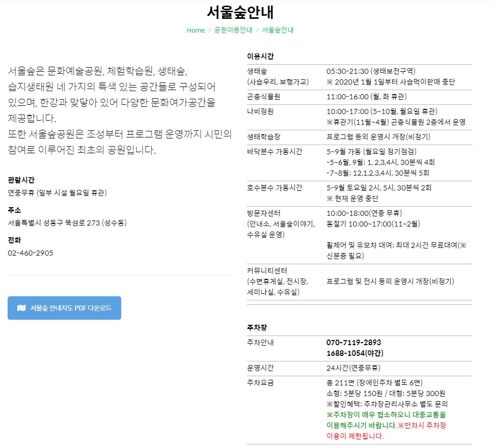
Task: Click the 주차요금 row label
Action: click(260, 382)
